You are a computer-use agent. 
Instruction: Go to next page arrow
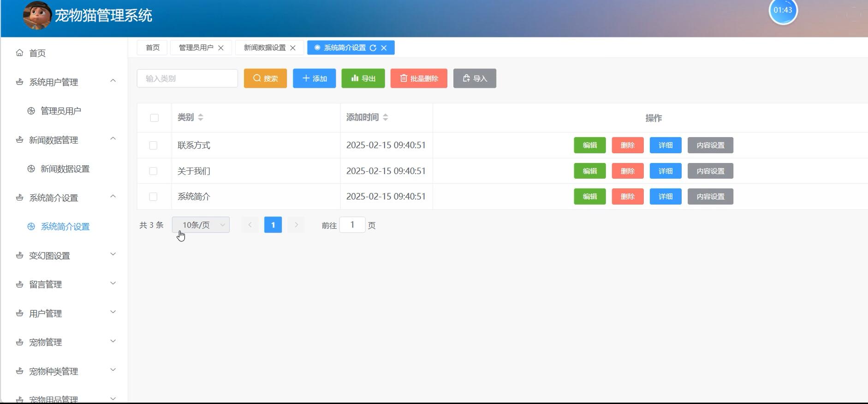pos(296,225)
